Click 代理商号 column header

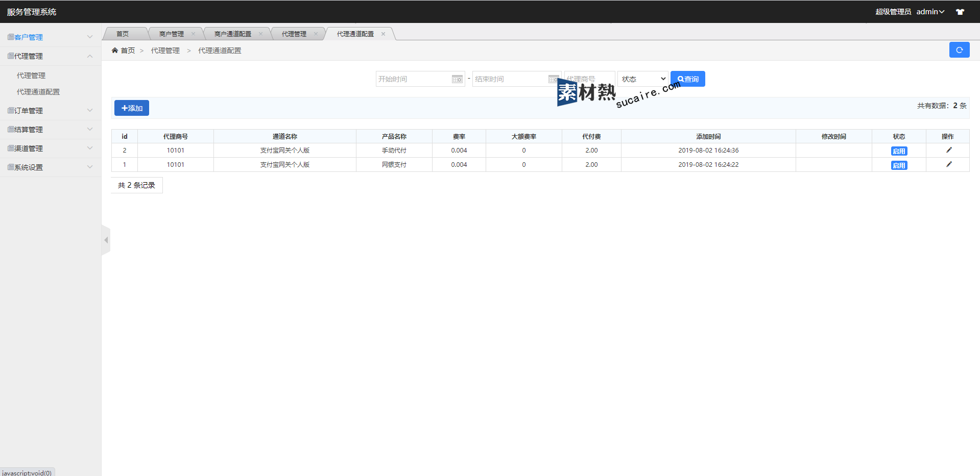coord(176,136)
